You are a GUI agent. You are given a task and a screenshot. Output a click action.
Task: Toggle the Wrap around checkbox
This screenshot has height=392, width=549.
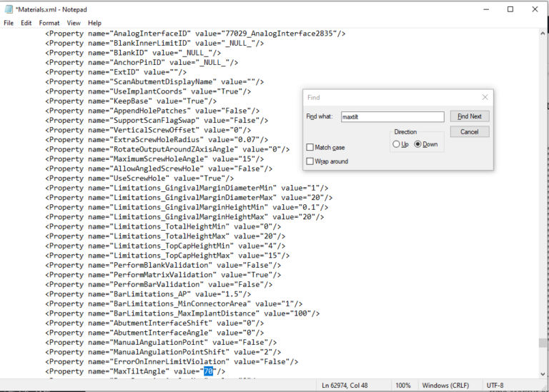pos(310,161)
